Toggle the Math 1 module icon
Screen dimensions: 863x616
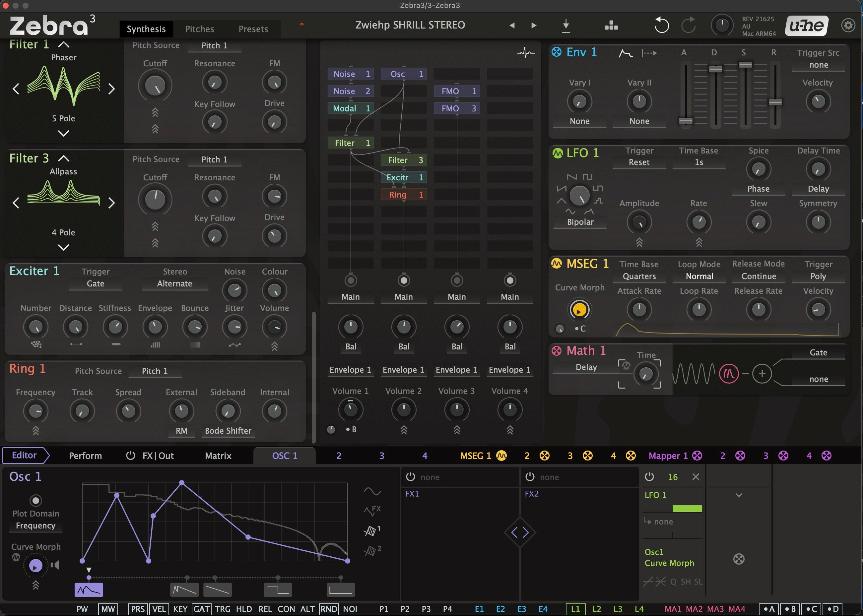[x=556, y=350]
